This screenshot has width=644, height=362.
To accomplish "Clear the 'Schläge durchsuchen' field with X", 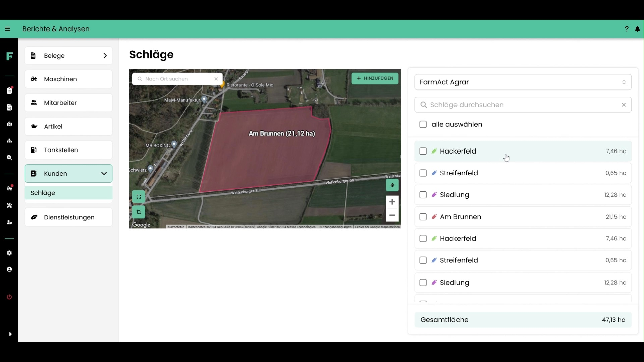I will tap(624, 105).
